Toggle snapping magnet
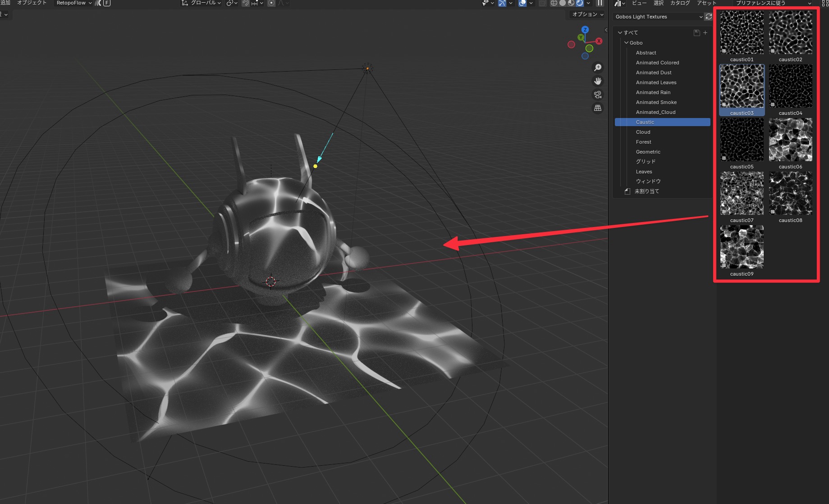Screen dimensions: 829x504 click(x=245, y=3)
